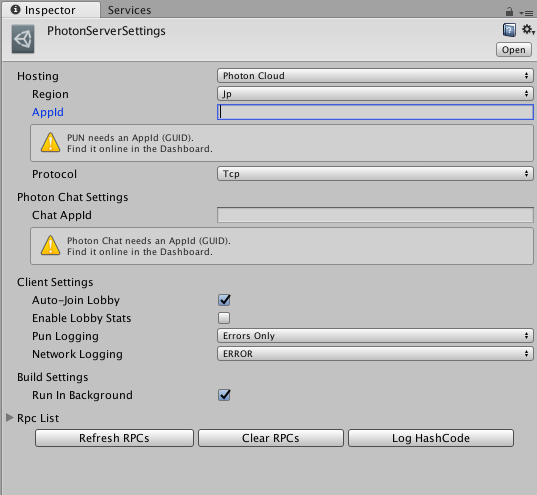Click the Network Logging label

[77, 354]
